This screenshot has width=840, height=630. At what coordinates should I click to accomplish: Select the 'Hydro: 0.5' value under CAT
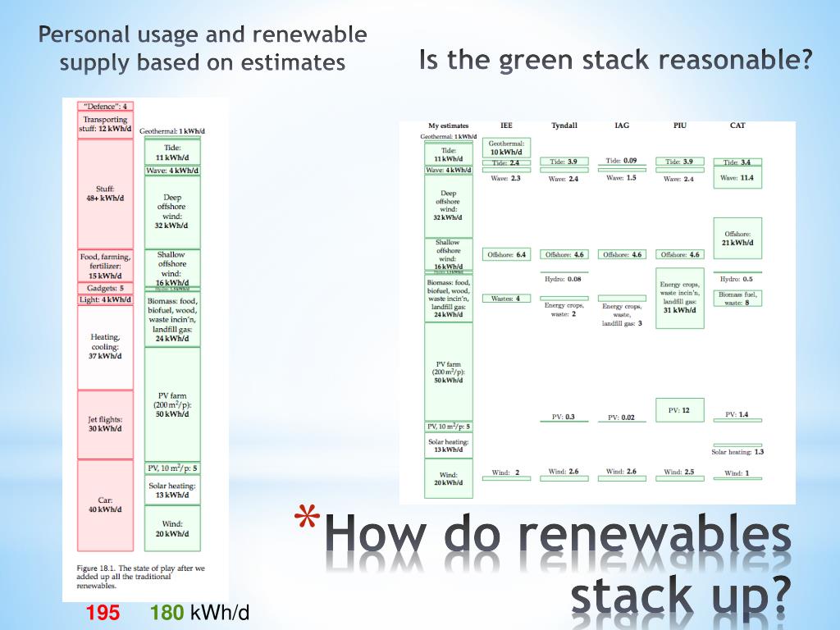pos(737,279)
